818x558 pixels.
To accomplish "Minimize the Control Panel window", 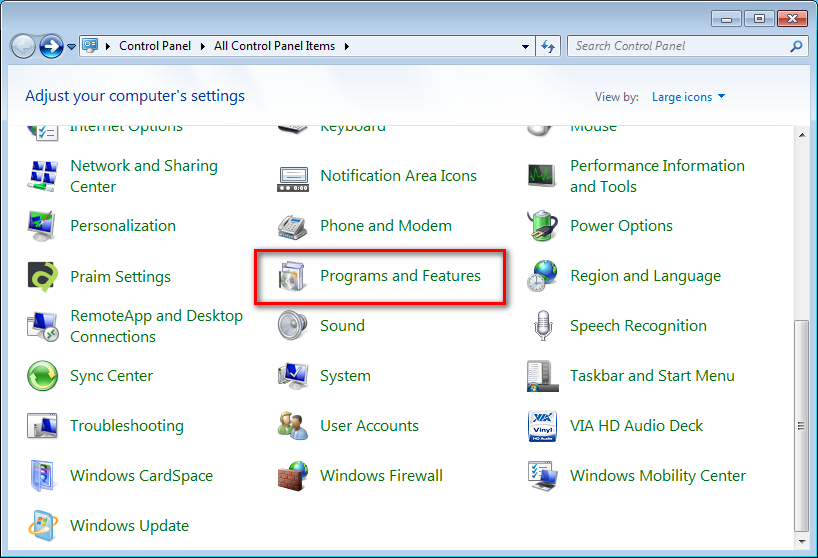I will (x=726, y=19).
